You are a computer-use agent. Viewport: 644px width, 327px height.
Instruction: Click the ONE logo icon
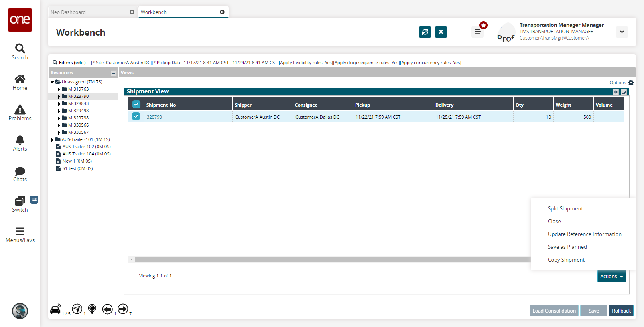20,20
